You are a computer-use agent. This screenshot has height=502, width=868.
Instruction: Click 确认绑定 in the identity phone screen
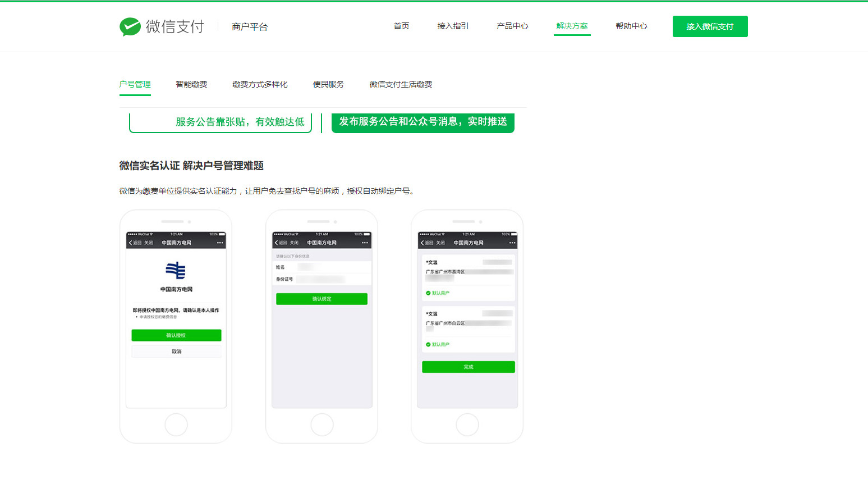click(x=322, y=299)
